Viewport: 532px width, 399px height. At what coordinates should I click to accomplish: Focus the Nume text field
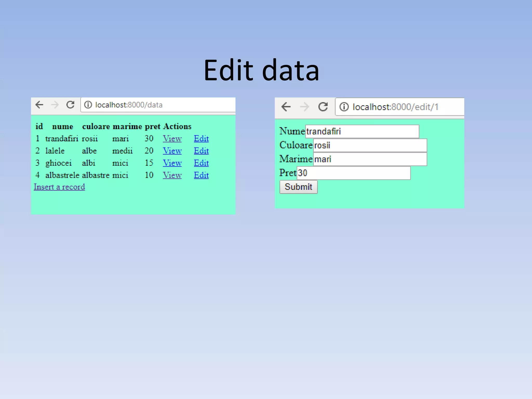coord(362,131)
